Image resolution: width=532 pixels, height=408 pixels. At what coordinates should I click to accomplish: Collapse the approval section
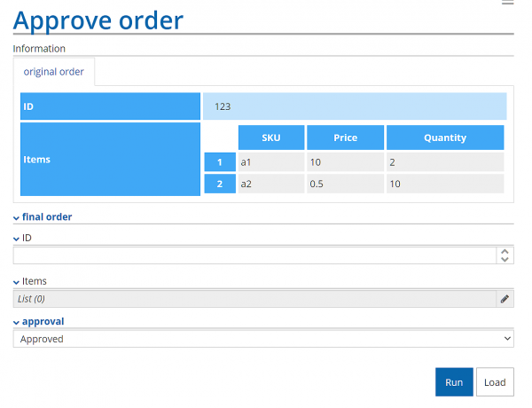[17, 322]
